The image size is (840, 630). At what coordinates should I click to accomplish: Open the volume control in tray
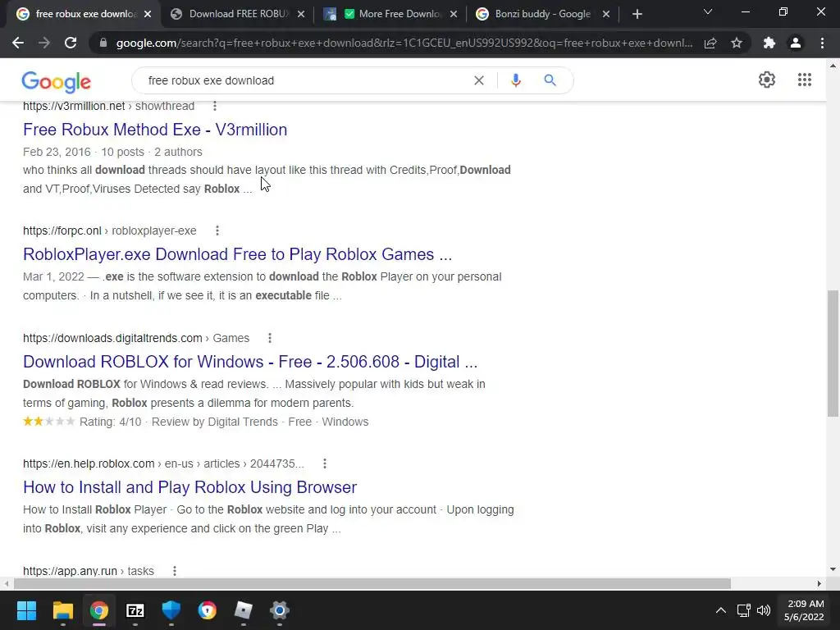coord(764,610)
